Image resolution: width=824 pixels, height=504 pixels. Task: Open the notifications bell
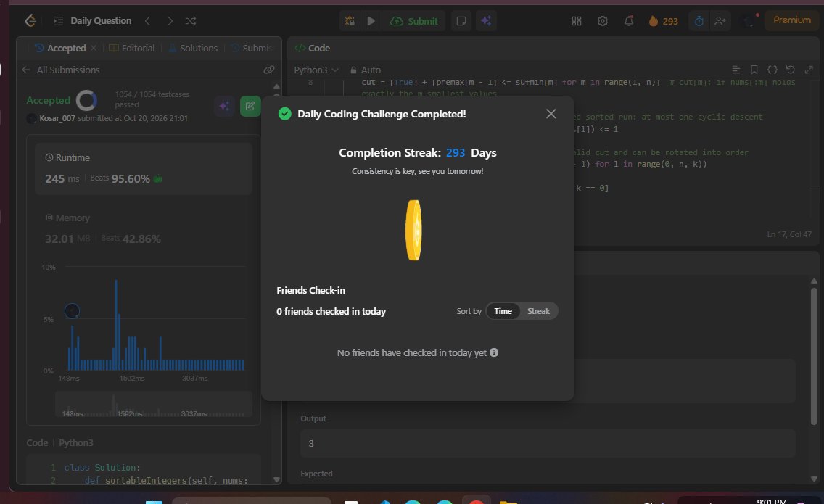point(628,21)
